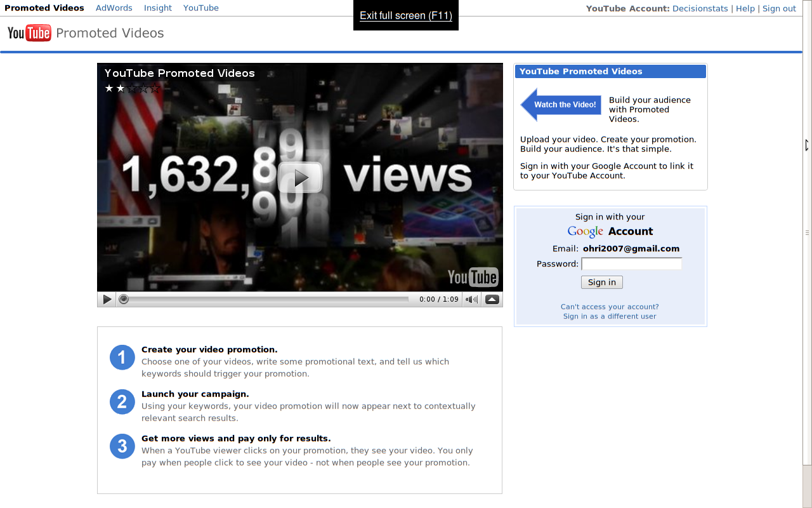Mute the video using the speaker icon
This screenshot has height=508, width=812.
pos(471,299)
